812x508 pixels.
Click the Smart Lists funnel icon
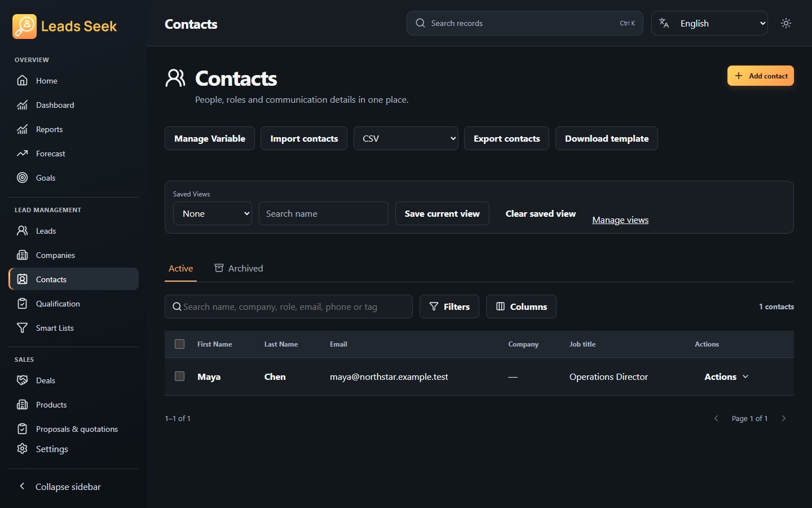[x=22, y=328]
